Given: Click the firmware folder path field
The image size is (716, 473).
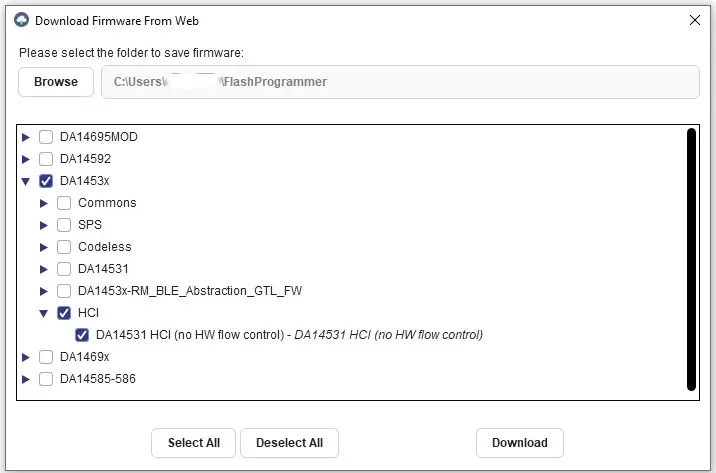Looking at the screenshot, I should (x=400, y=82).
